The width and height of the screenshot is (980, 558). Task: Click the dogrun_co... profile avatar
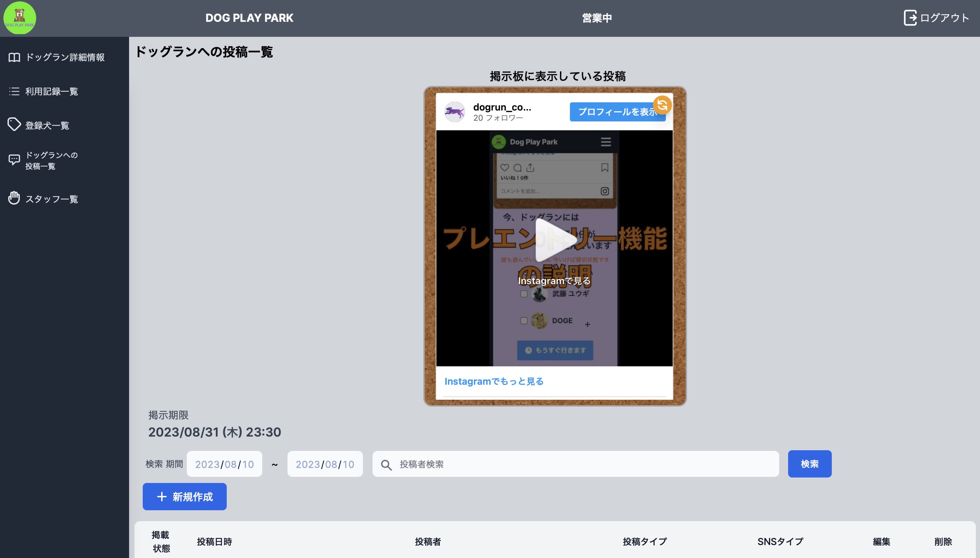[454, 112]
